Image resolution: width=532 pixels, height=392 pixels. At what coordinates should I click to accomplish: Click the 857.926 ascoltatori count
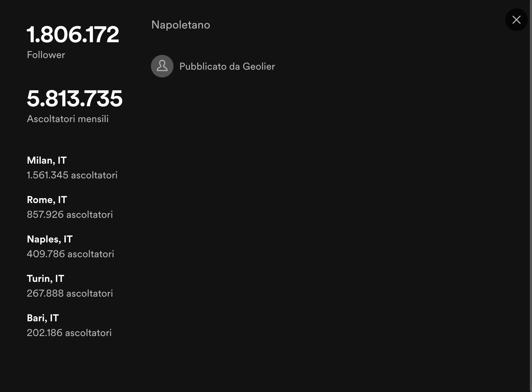point(70,215)
